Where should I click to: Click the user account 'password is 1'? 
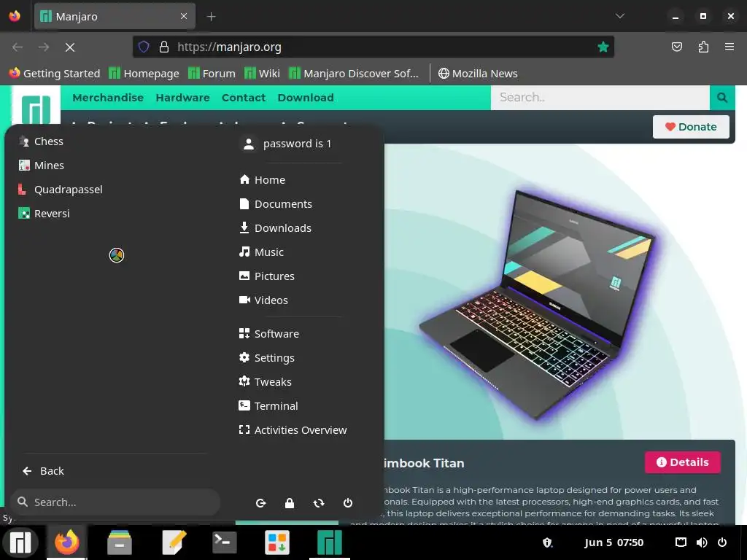pos(286,144)
